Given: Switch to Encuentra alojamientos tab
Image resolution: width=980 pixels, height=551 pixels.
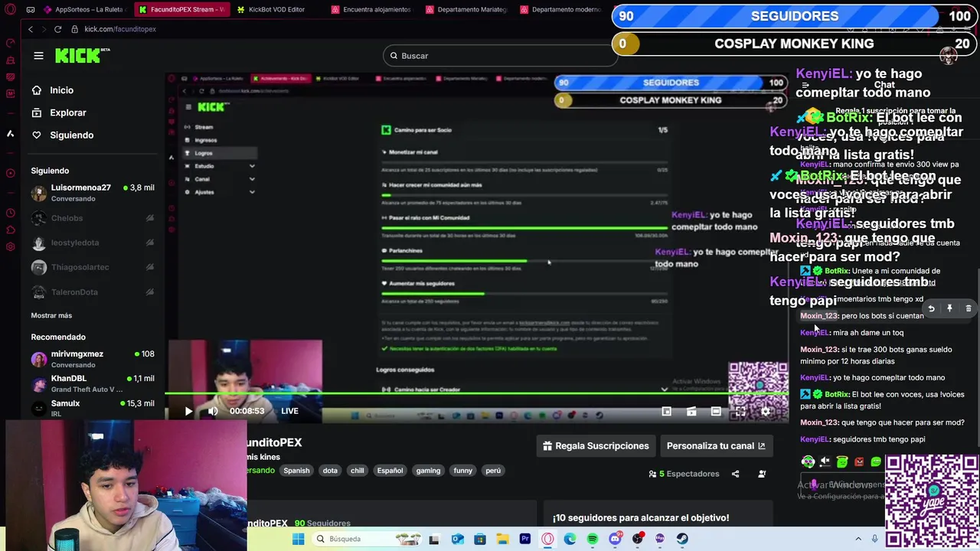Looking at the screenshot, I should (371, 9).
